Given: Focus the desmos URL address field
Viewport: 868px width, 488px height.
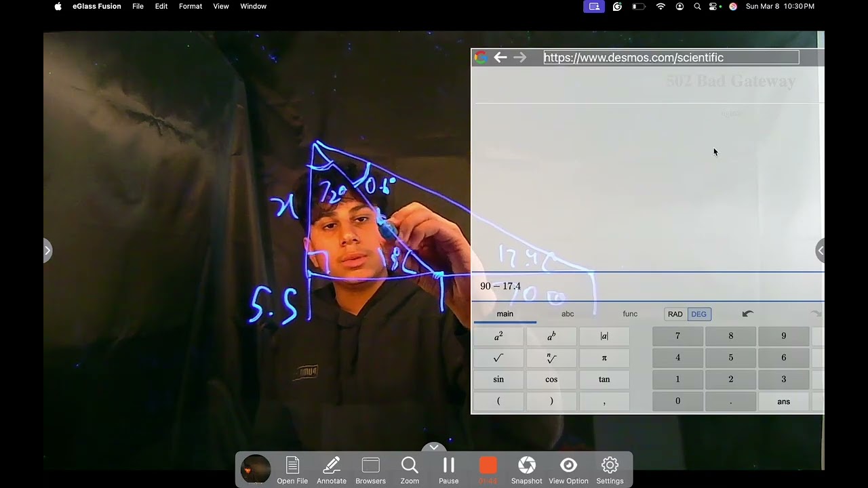Looking at the screenshot, I should pos(671,58).
